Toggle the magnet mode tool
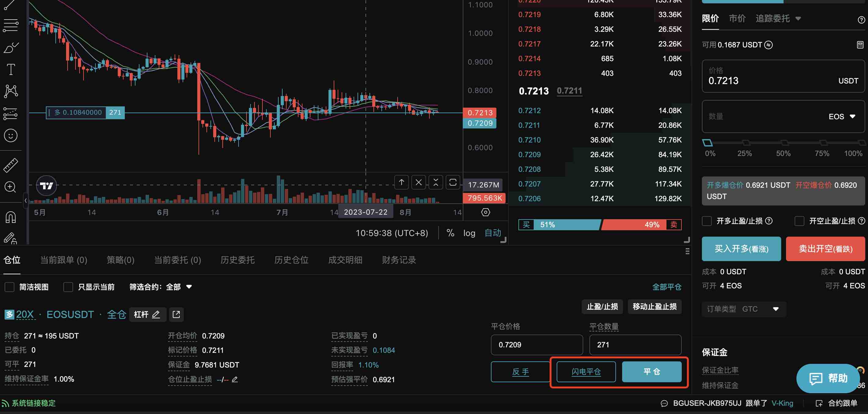Image resolution: width=868 pixels, height=414 pixels. pos(11,217)
